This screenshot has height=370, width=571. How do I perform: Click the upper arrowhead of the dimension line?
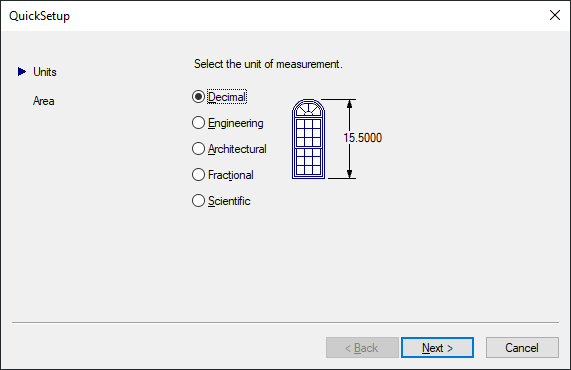(x=349, y=104)
